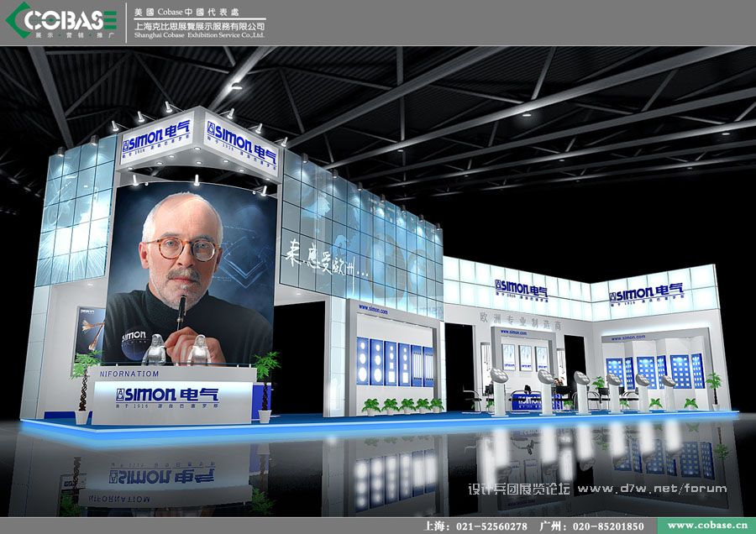
Task: Open the www.cobase.cn link in the footer
Action: [x=707, y=526]
